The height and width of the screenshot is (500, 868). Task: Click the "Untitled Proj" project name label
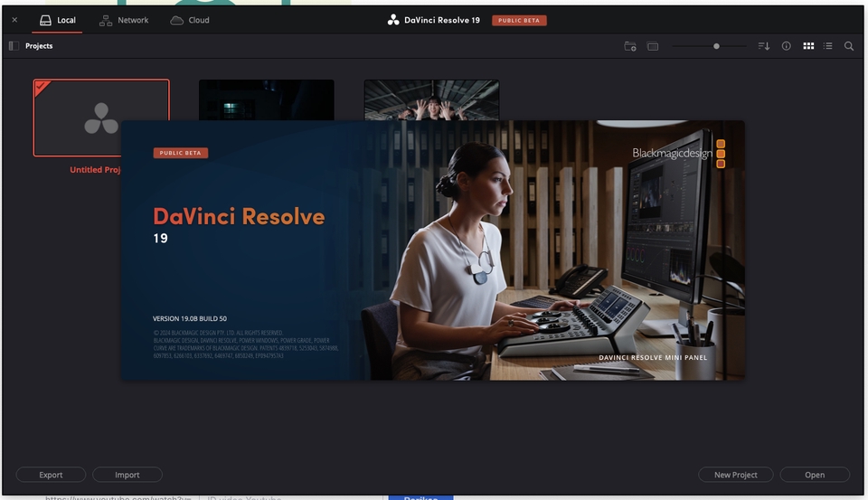point(95,169)
